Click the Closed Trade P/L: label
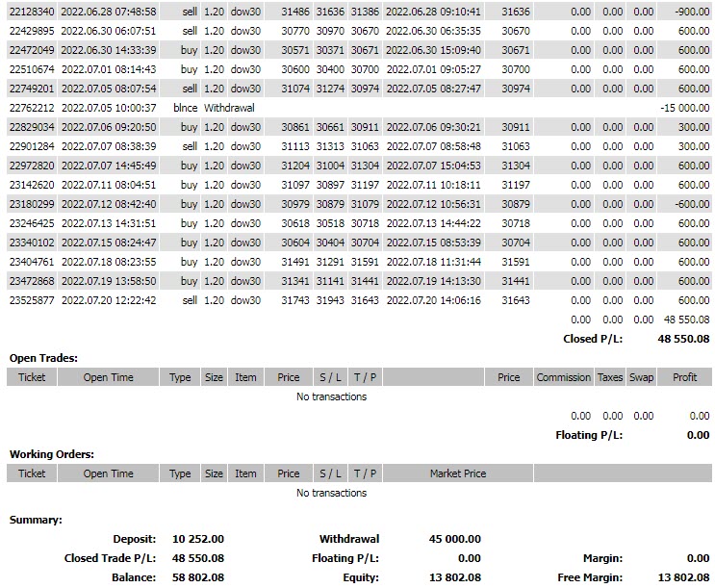The image size is (715, 588). (x=110, y=558)
